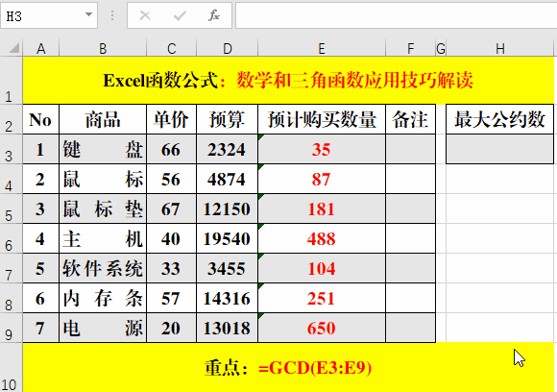Click the '键盘' product cell

pyautogui.click(x=103, y=149)
